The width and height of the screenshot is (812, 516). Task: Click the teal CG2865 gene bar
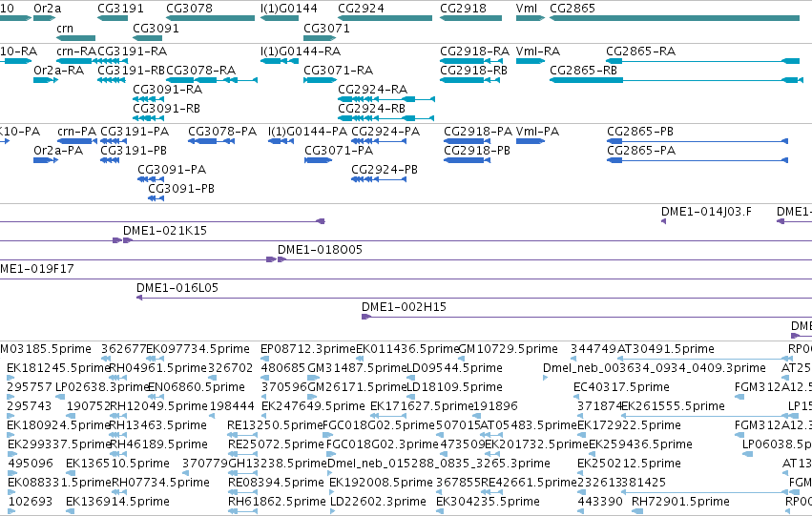point(675,18)
